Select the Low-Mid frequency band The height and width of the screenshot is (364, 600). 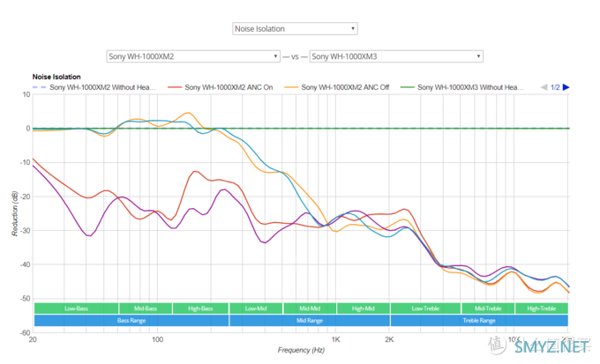[x=256, y=308]
